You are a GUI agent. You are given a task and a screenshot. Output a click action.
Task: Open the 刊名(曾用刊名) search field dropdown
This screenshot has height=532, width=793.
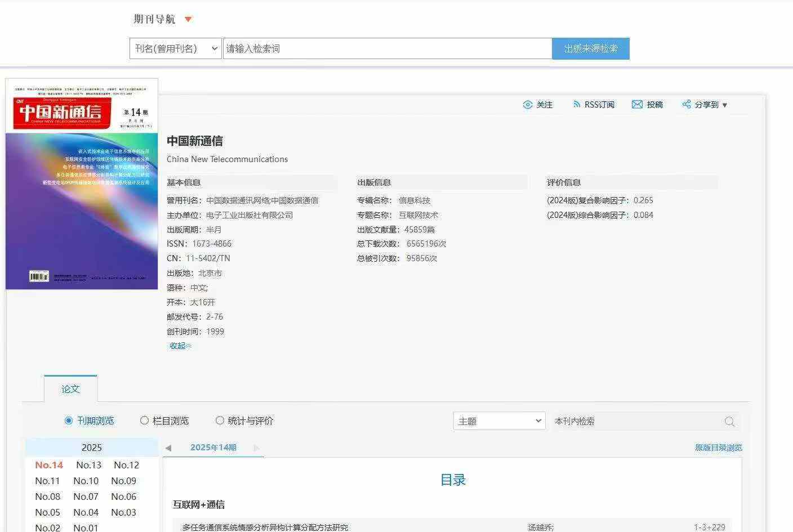point(176,49)
